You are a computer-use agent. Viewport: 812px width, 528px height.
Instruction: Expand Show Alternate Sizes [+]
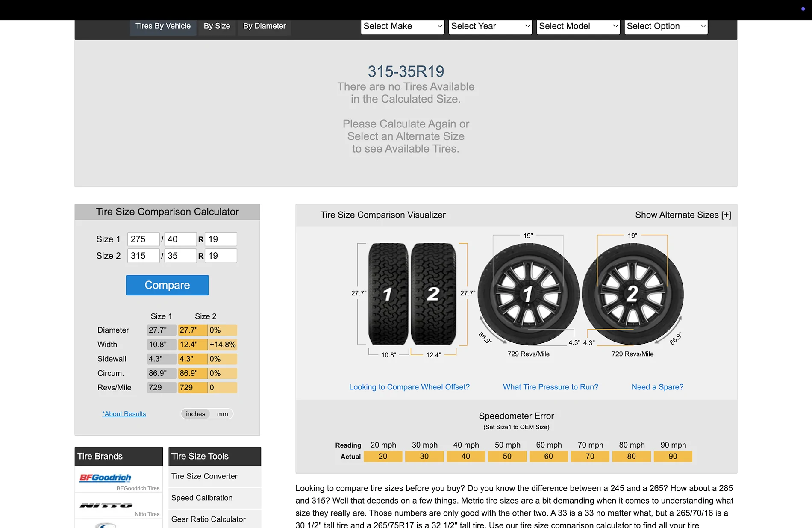click(683, 215)
